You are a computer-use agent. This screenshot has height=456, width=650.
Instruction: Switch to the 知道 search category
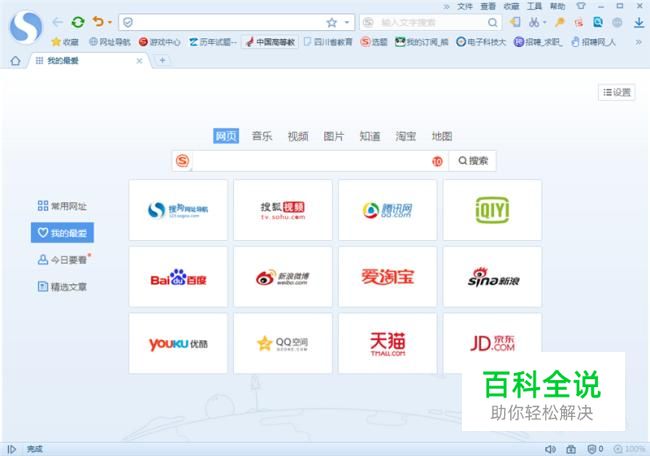click(370, 136)
